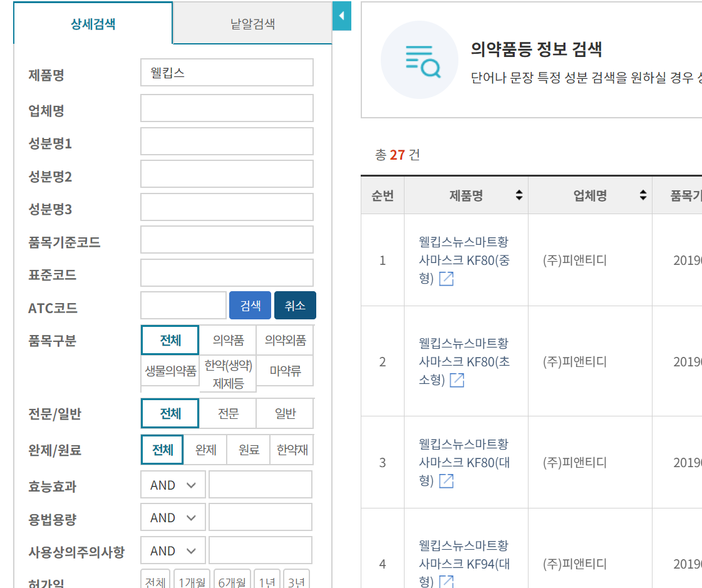
Task: Click the total count 총 27 건
Action: click(x=397, y=155)
